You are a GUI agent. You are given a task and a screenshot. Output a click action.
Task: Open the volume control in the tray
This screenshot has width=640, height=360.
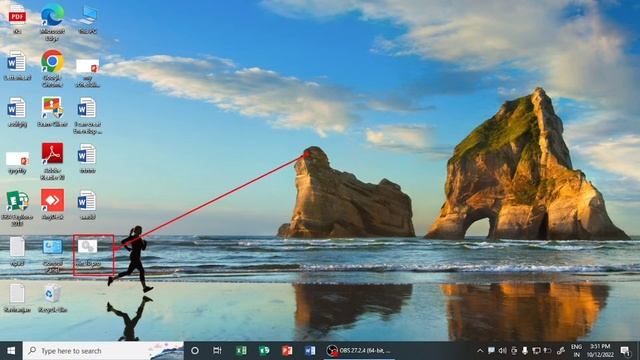pos(502,351)
